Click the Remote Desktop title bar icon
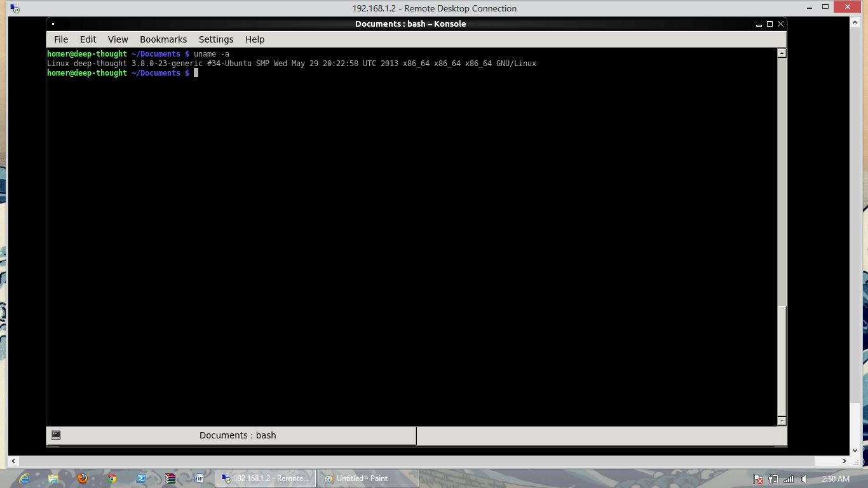The image size is (868, 488). pos(15,8)
